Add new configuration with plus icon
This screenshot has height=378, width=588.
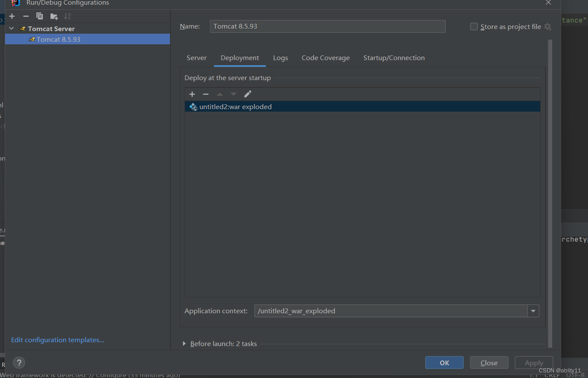coord(12,16)
